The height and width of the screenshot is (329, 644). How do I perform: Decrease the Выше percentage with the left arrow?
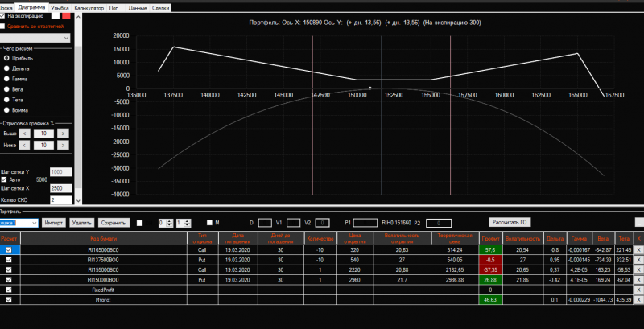pyautogui.click(x=25, y=134)
